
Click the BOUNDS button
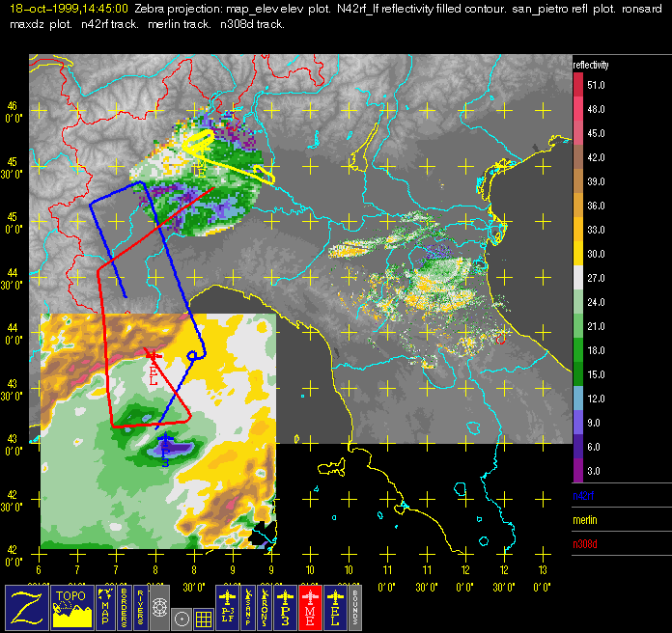(354, 608)
